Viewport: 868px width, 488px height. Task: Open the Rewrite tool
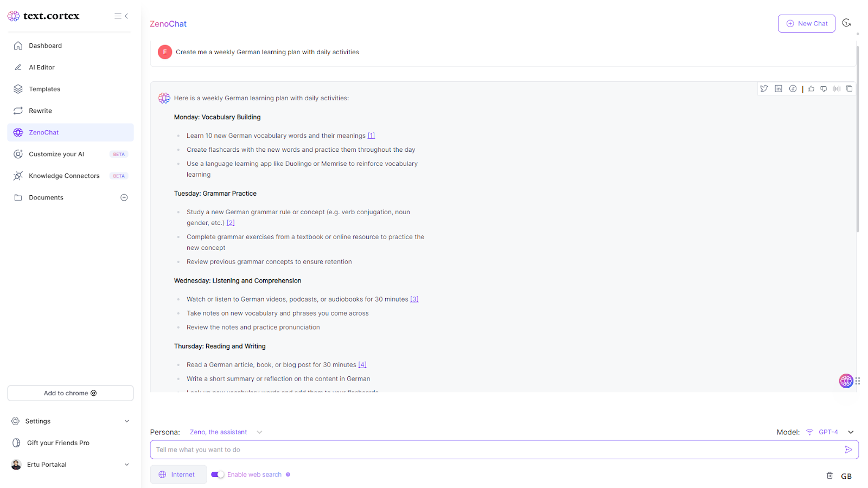tap(71, 111)
